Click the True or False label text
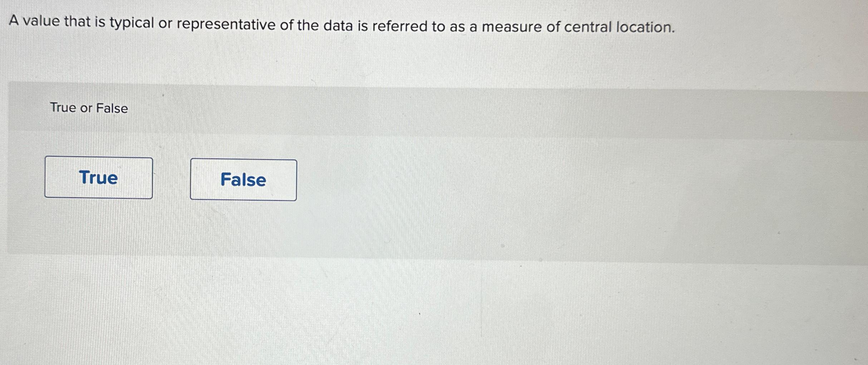868x365 pixels. [88, 108]
